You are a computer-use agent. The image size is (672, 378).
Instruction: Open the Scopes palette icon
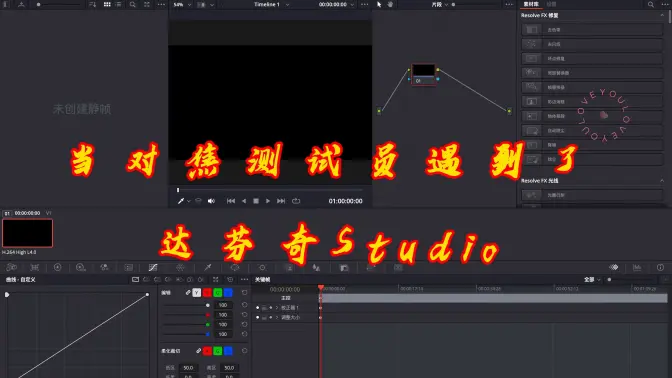637,267
